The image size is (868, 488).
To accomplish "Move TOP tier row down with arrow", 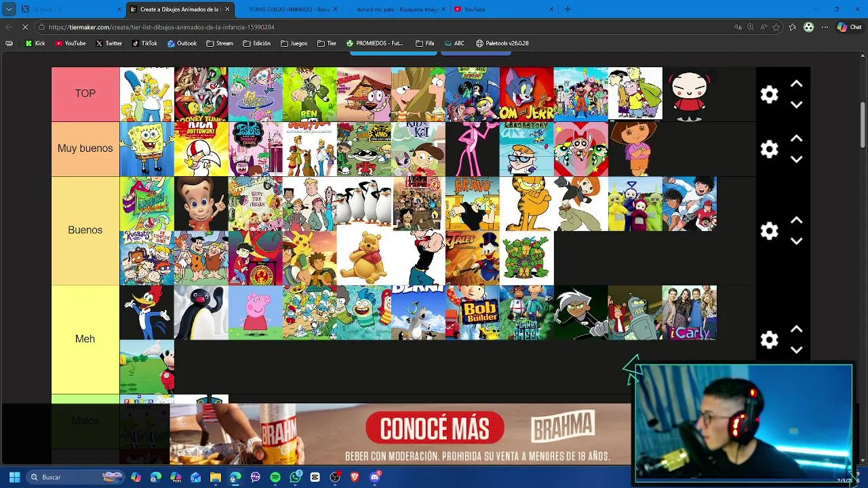I will tap(797, 105).
